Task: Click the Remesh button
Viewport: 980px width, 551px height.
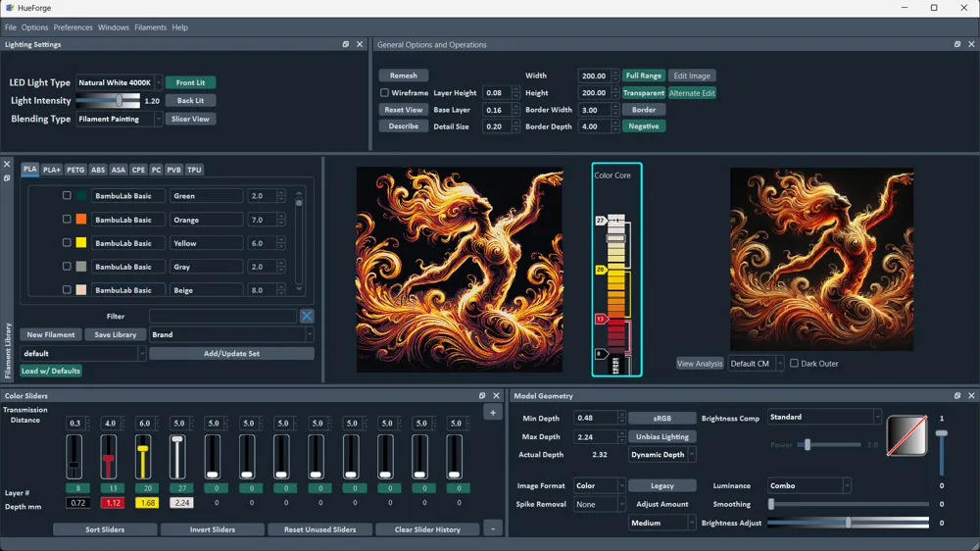Action: 403,75
